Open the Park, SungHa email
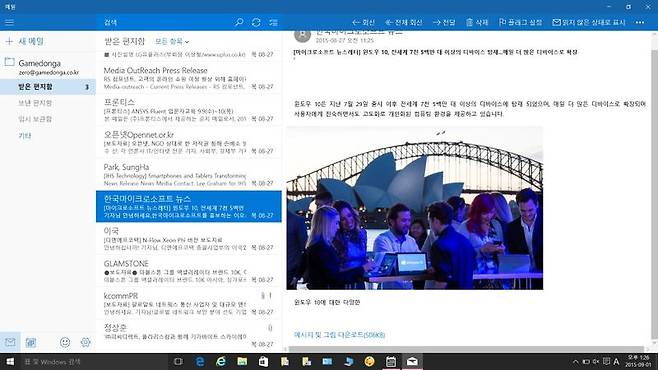 [x=189, y=175]
